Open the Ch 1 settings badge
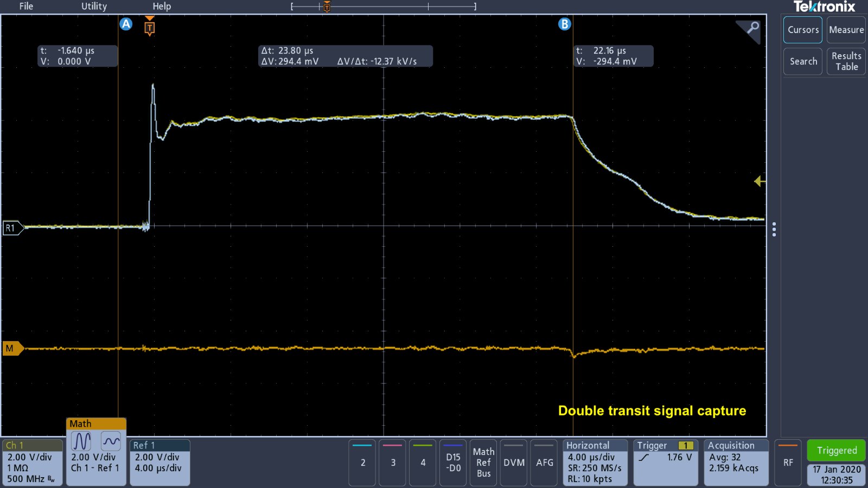868x488 pixels. click(x=33, y=463)
